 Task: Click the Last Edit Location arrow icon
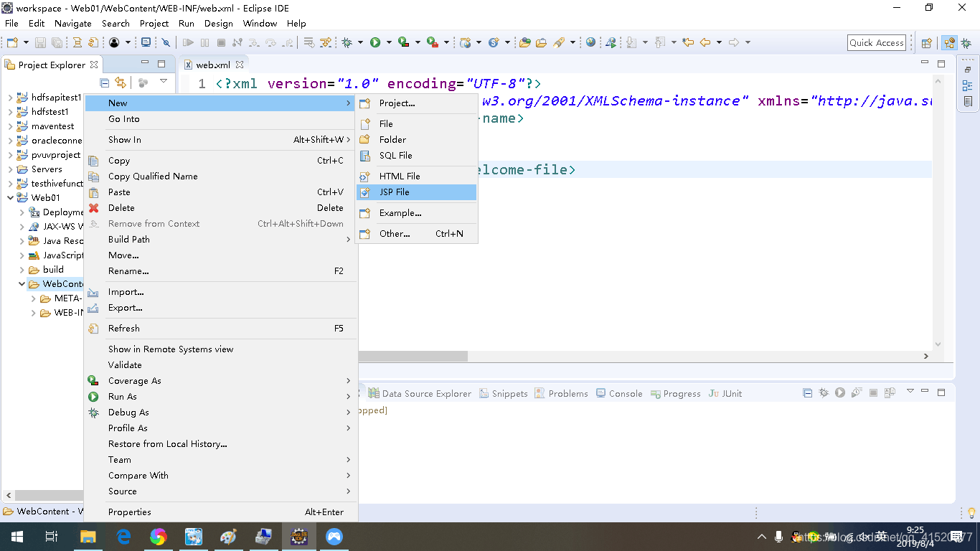click(688, 42)
